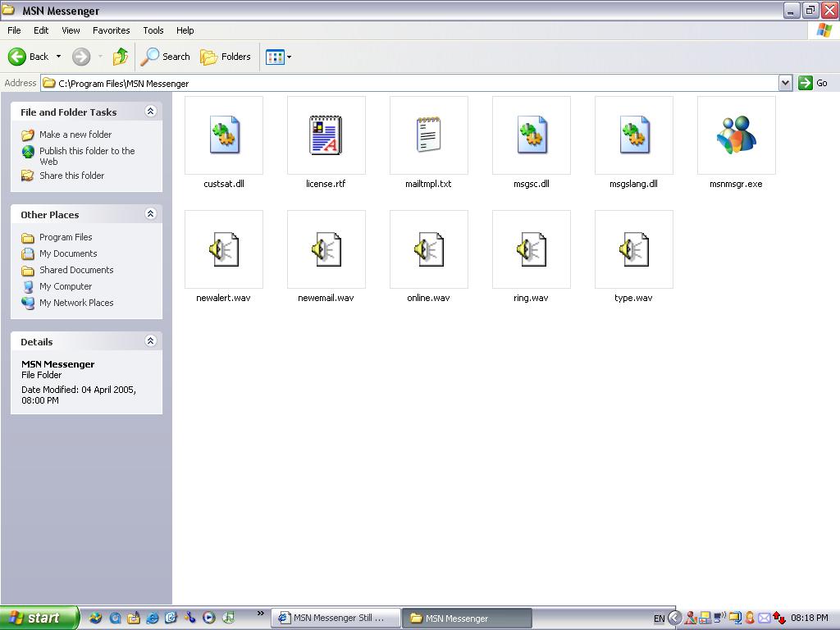Open the Favorites menu

[111, 30]
